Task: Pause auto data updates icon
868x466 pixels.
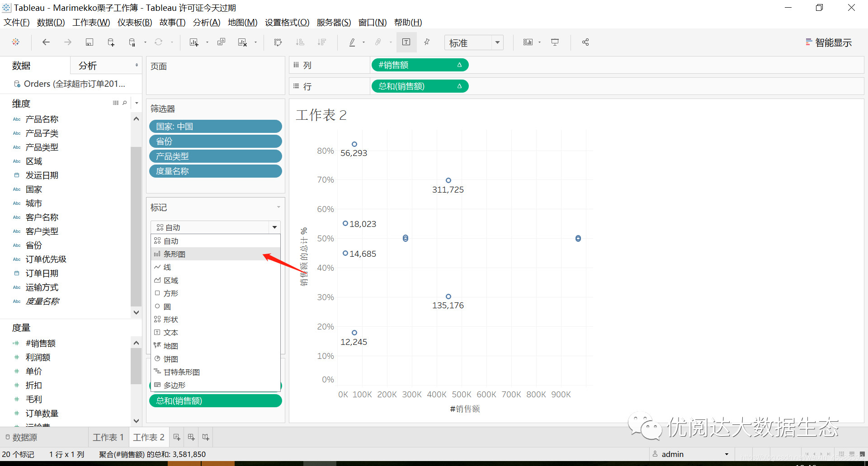Action: 132,42
